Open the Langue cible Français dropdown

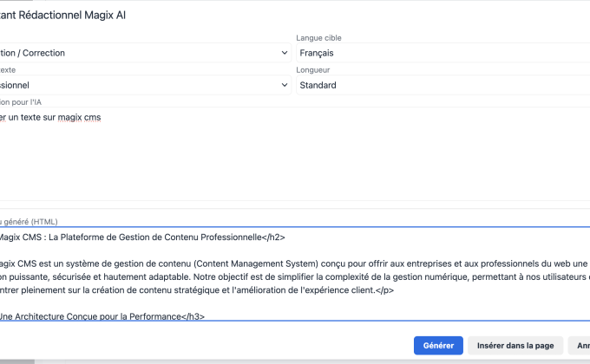pos(442,53)
